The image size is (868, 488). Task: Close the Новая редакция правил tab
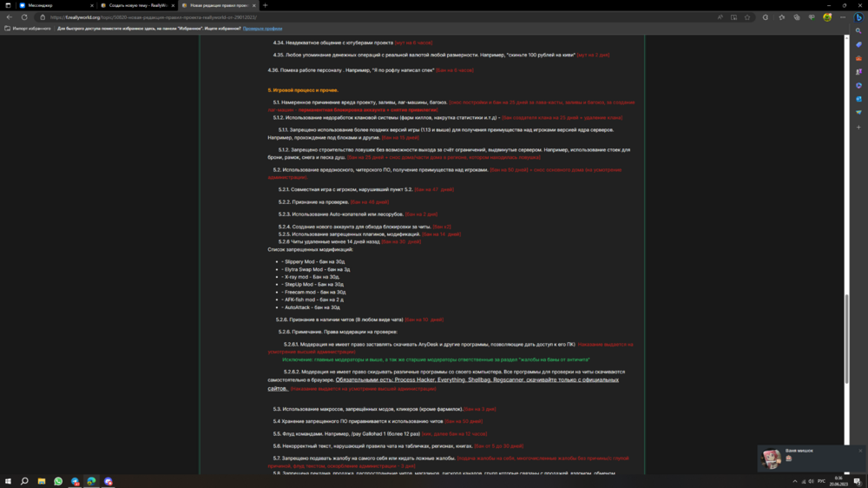[254, 5]
